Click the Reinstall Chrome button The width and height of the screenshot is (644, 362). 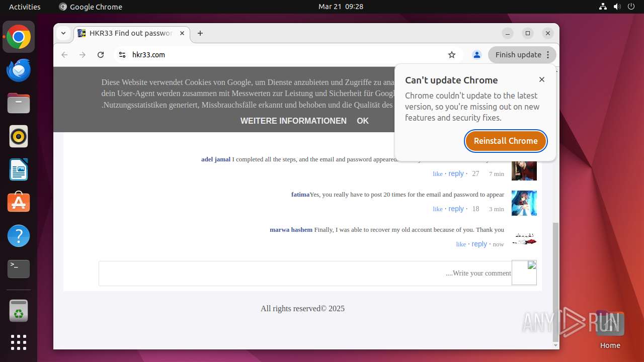506,141
